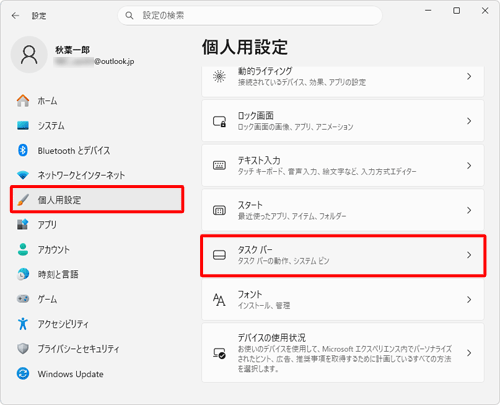Screen dimensions: 500x405
Task: Open Windows Update section
Action: tap(97, 374)
